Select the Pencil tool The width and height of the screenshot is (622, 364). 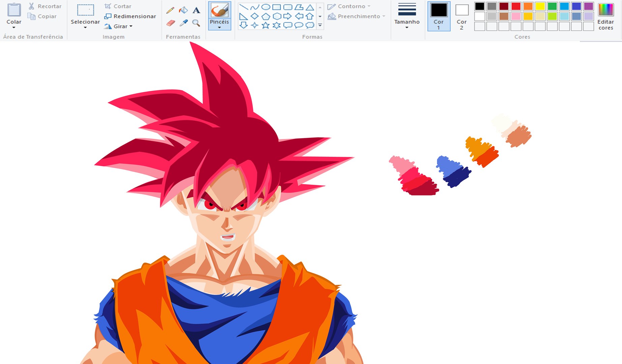[170, 10]
